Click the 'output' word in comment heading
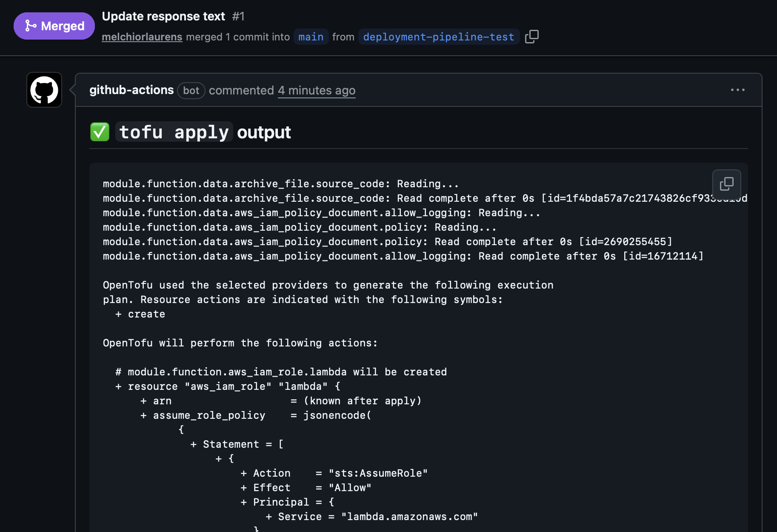777x532 pixels. (264, 132)
